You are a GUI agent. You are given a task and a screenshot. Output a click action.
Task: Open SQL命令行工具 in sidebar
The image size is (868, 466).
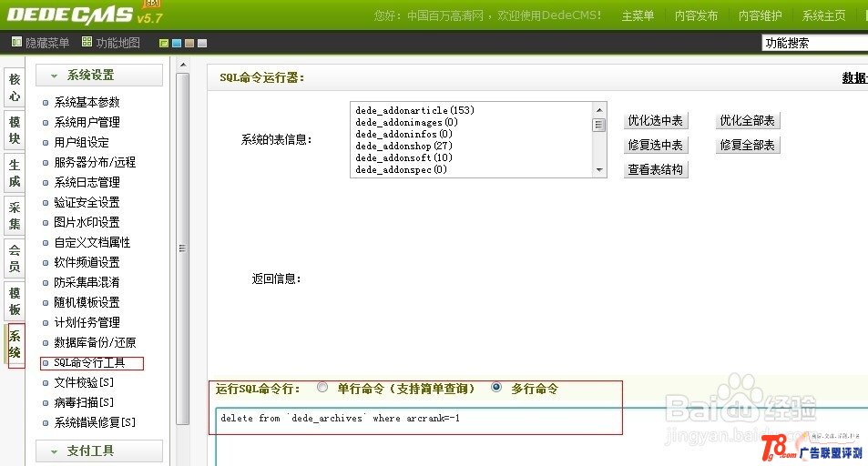[89, 362]
